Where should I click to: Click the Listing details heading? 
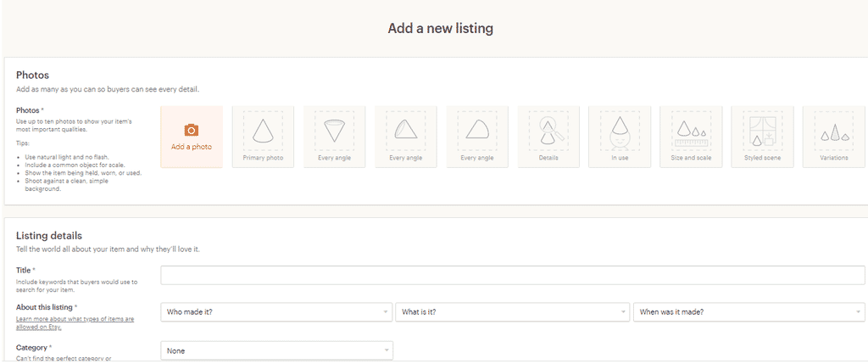(x=49, y=236)
